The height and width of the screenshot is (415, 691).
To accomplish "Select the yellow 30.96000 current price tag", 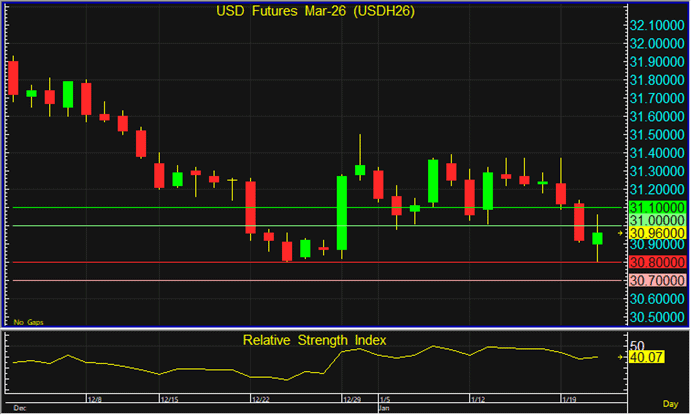I will tap(656, 233).
